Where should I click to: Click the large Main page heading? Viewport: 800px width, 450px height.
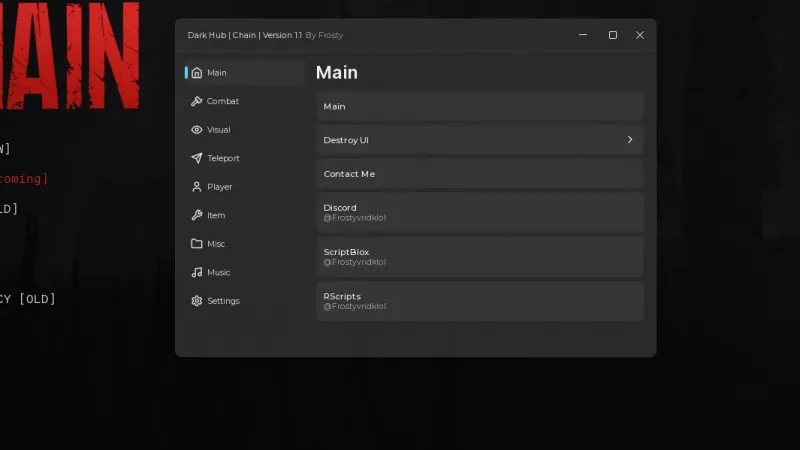[x=337, y=72]
